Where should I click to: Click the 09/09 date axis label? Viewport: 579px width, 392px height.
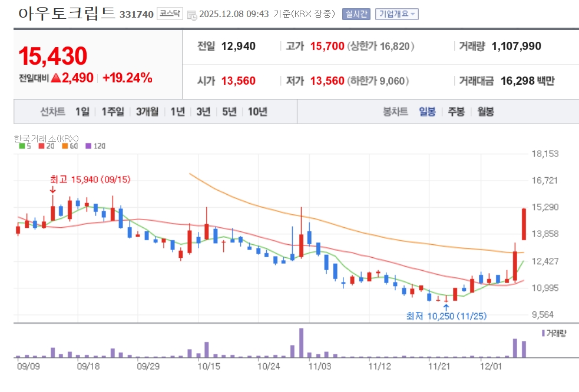(x=28, y=367)
